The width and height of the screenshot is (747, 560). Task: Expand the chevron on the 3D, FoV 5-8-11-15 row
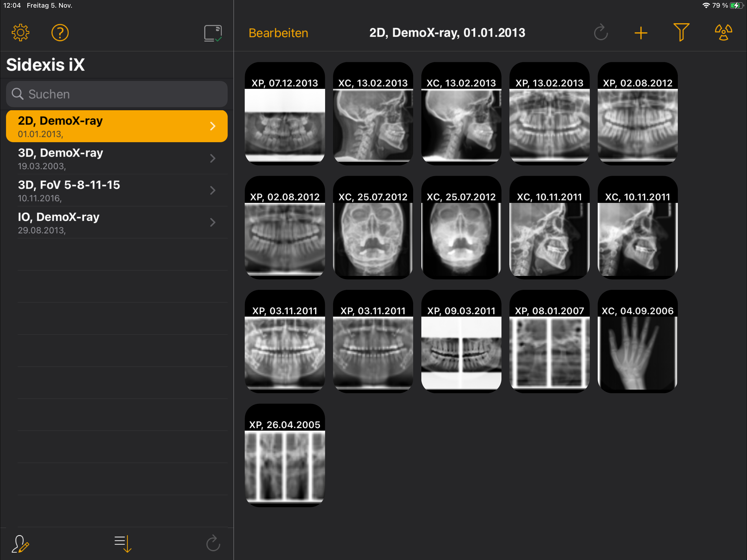tap(213, 191)
